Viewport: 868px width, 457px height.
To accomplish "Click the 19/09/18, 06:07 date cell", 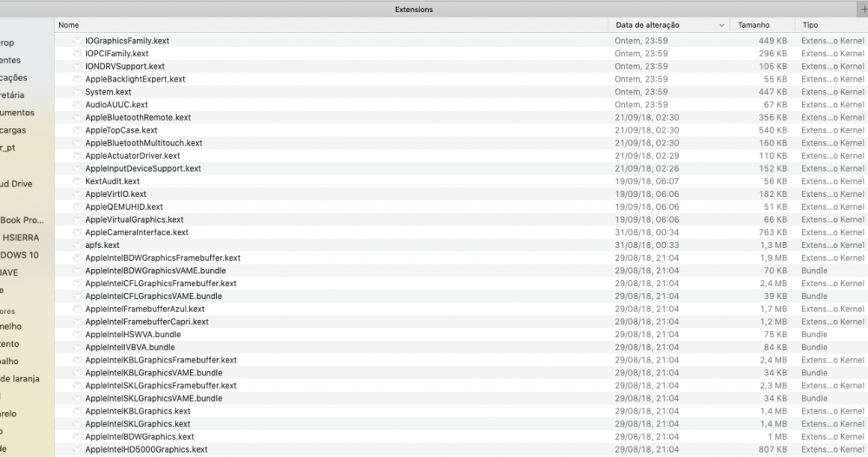I will point(647,181).
